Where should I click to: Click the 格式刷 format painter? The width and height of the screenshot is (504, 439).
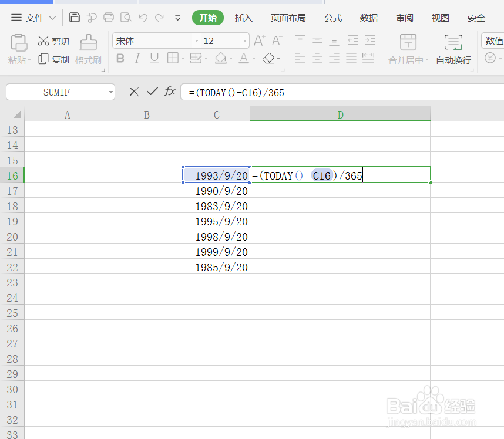click(x=88, y=49)
